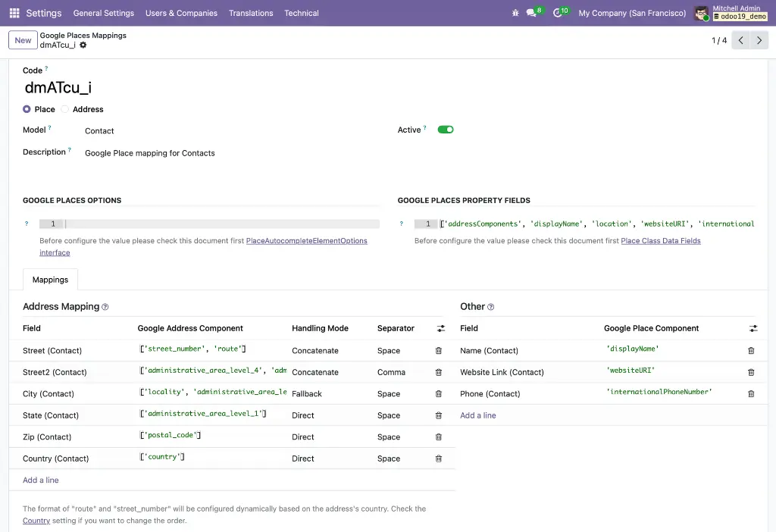Add a line in Address Mapping

point(41,480)
